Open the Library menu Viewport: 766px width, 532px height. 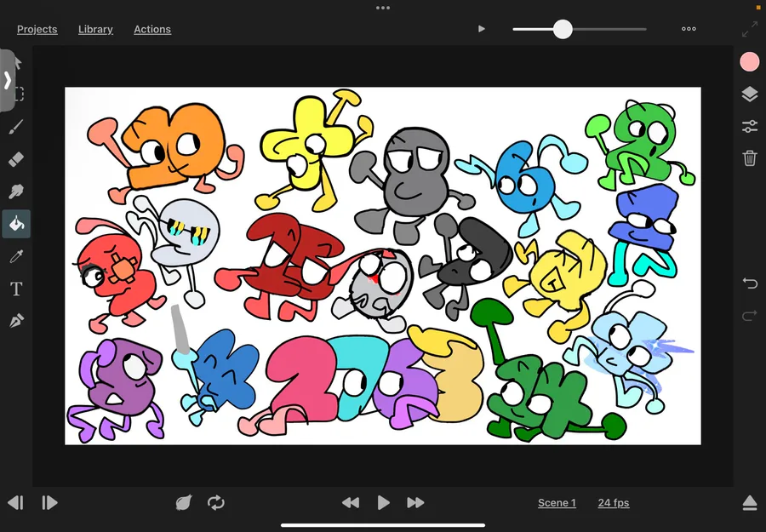click(x=95, y=29)
